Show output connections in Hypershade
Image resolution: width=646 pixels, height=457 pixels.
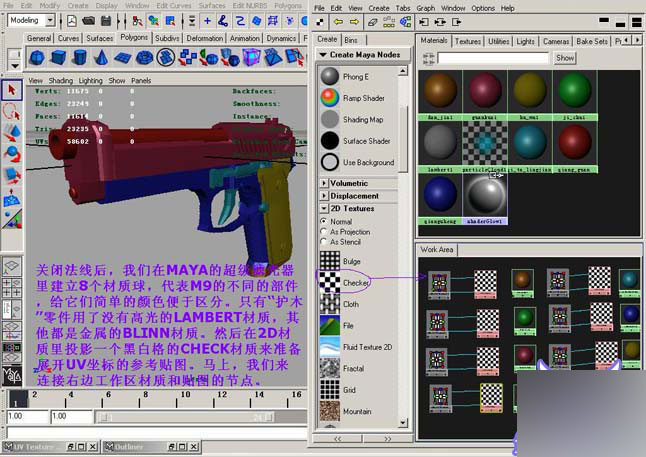pyautogui.click(x=456, y=22)
